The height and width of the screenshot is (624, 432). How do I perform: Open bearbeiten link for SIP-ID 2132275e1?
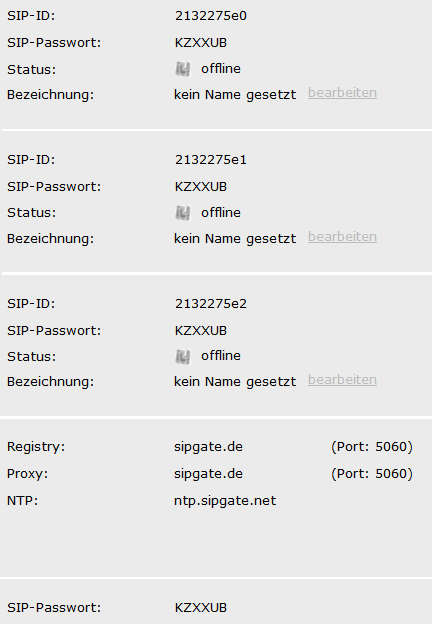pyautogui.click(x=342, y=237)
